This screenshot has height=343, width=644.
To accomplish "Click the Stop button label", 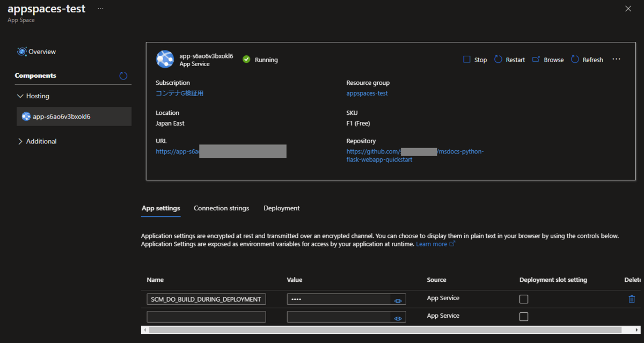I will pyautogui.click(x=481, y=60).
